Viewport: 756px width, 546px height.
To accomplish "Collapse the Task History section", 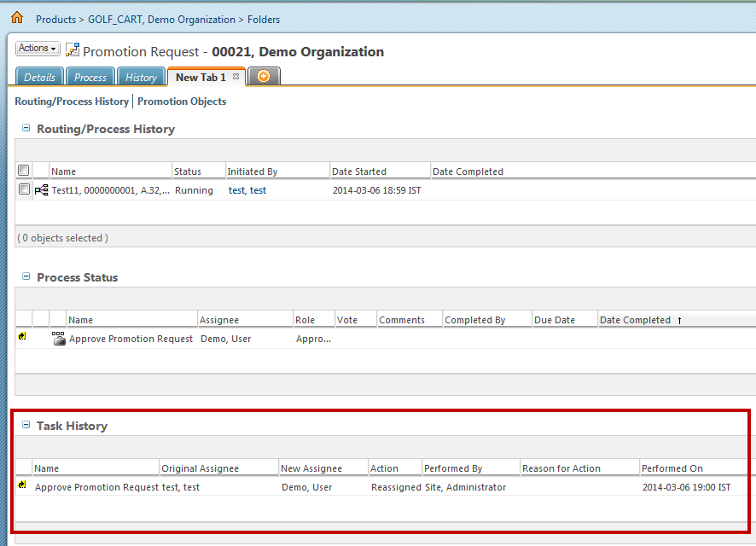I will click(26, 426).
